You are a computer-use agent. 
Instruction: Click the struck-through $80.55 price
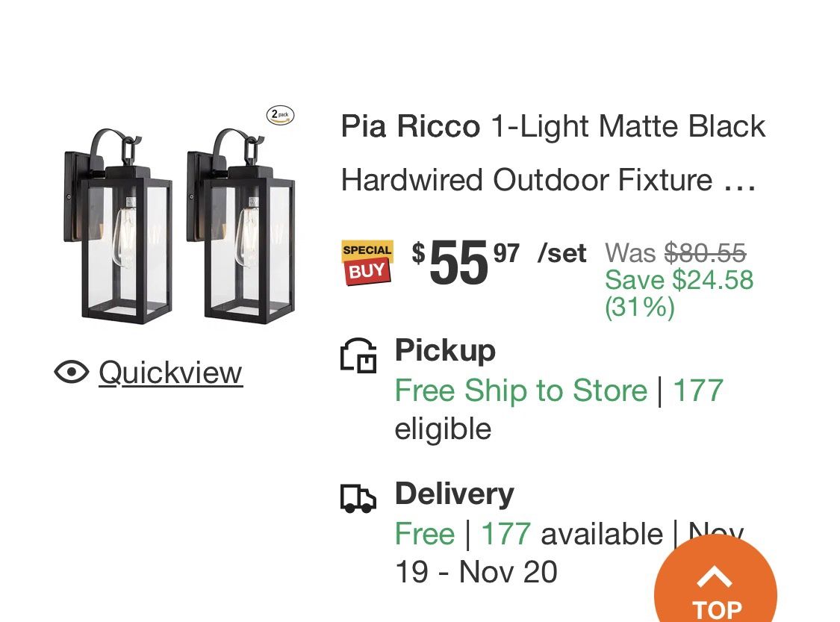click(x=704, y=253)
